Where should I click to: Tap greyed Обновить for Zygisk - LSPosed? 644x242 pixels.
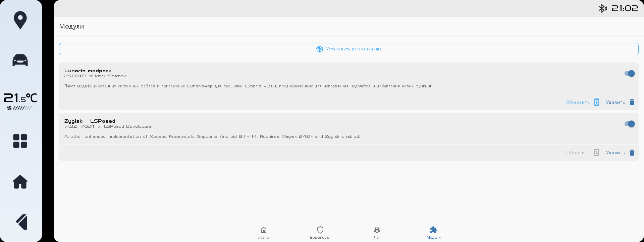tap(578, 153)
